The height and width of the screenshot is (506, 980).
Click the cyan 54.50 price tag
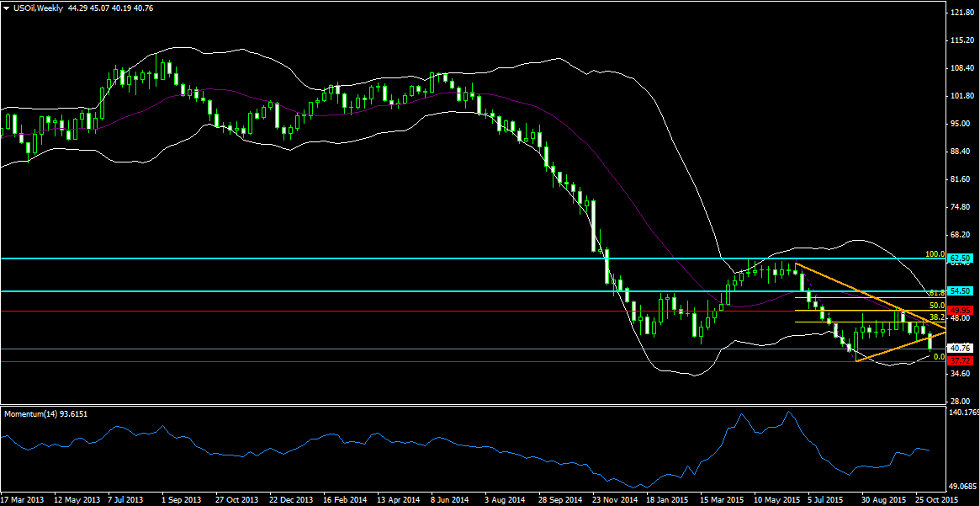pos(961,290)
